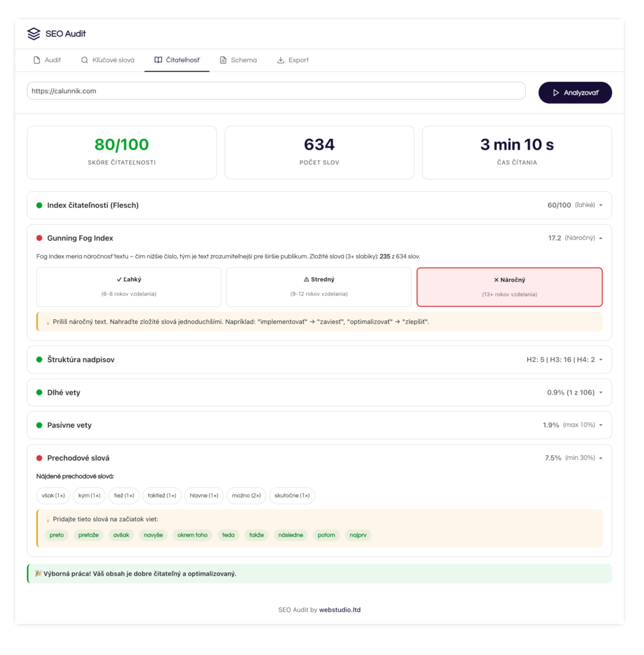Expand the Pasívne vety section arrow

point(601,425)
